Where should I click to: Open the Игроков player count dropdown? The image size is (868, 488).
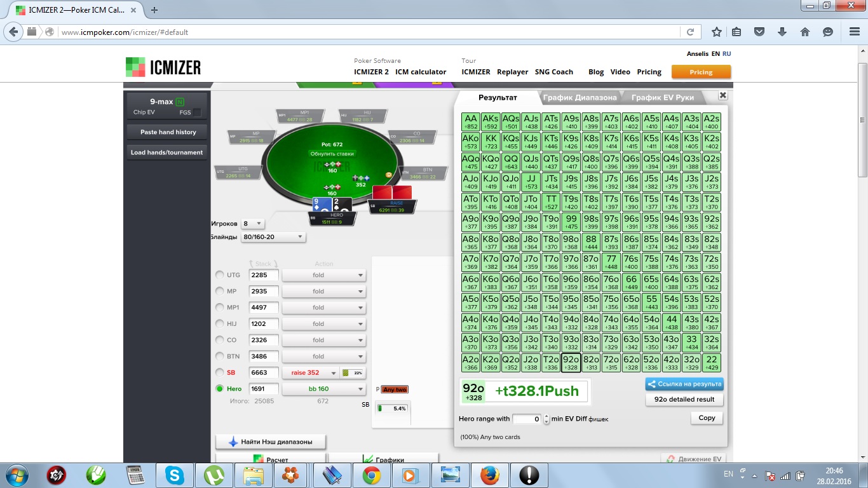(252, 224)
